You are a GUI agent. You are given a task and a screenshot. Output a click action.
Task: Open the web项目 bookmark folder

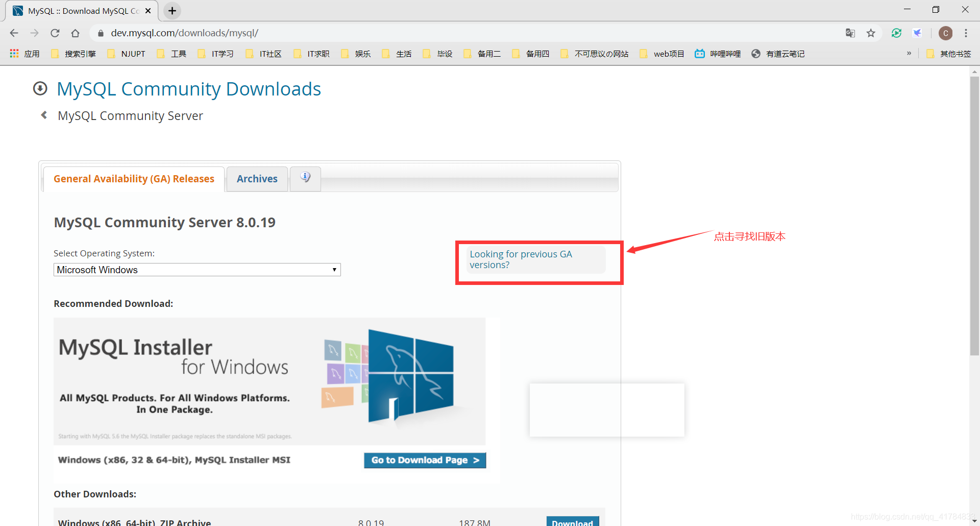(661, 54)
